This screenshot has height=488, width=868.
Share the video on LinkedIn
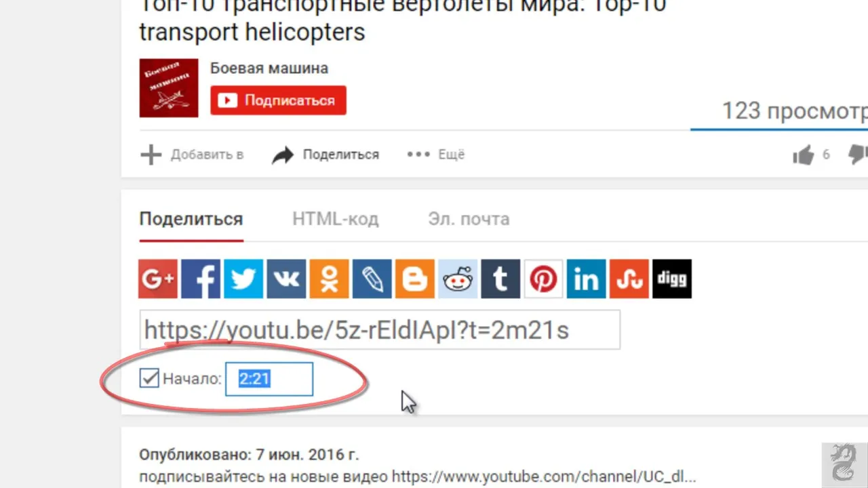coord(587,279)
